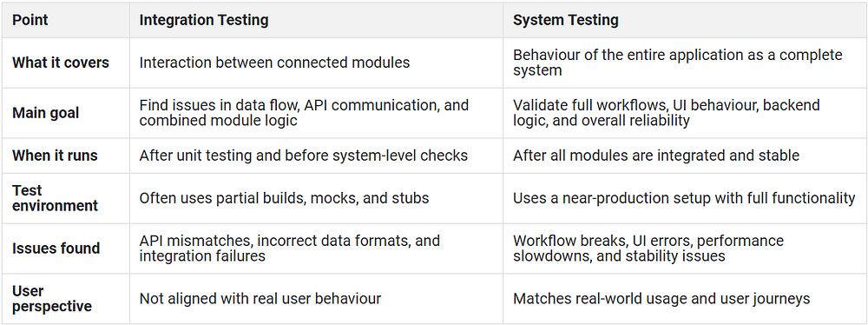Screen dimensions: 868x325
Task: Click the "Point" column header
Action: click(30, 21)
